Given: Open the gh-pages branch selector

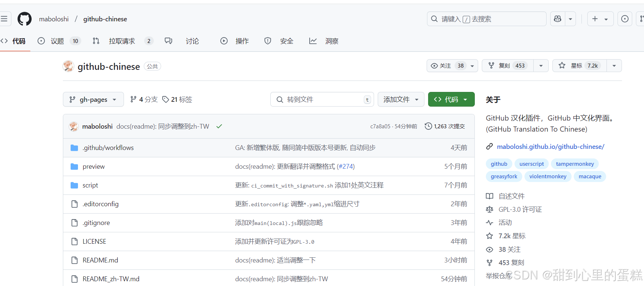Looking at the screenshot, I should 93,100.
